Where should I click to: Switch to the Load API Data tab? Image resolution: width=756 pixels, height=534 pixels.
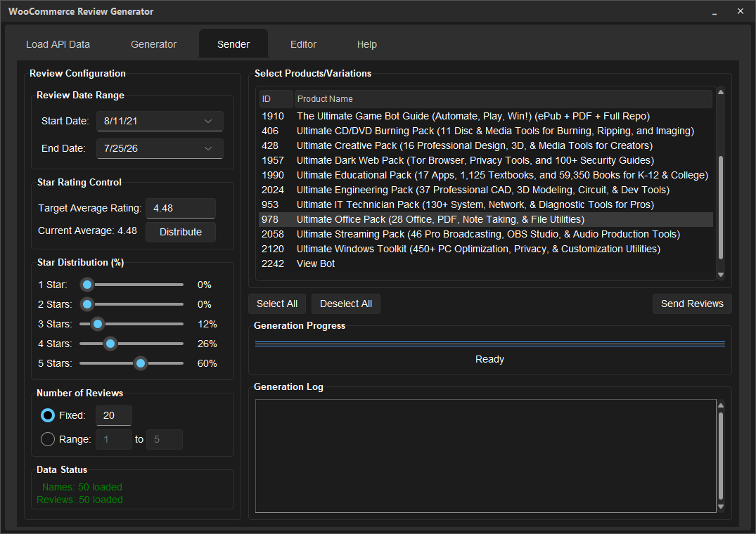(x=58, y=44)
